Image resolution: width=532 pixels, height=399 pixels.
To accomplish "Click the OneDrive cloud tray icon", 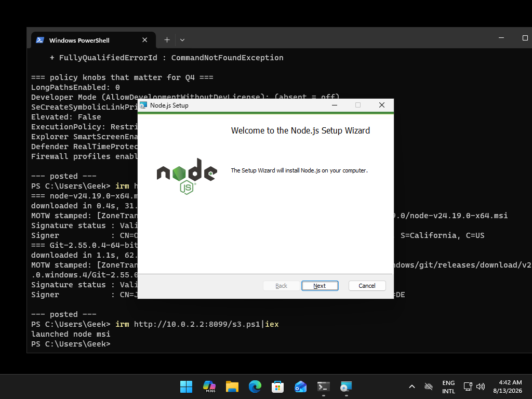I will pos(429,387).
